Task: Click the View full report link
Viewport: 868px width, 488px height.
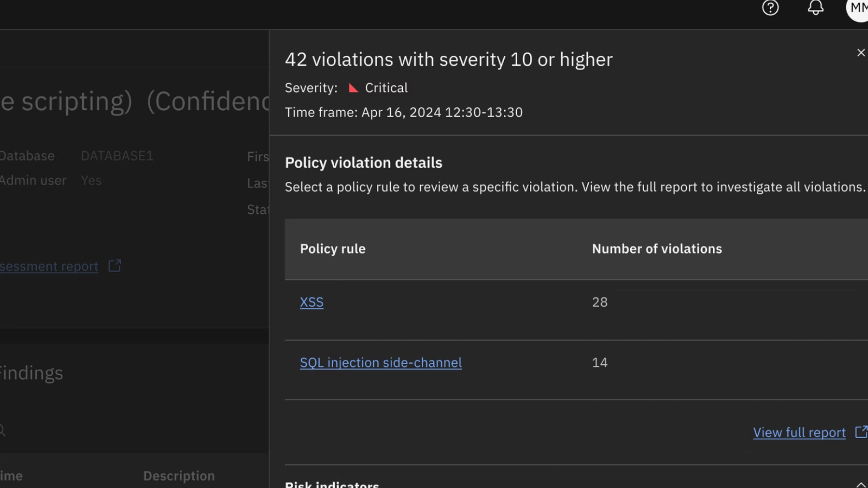Action: coord(799,433)
